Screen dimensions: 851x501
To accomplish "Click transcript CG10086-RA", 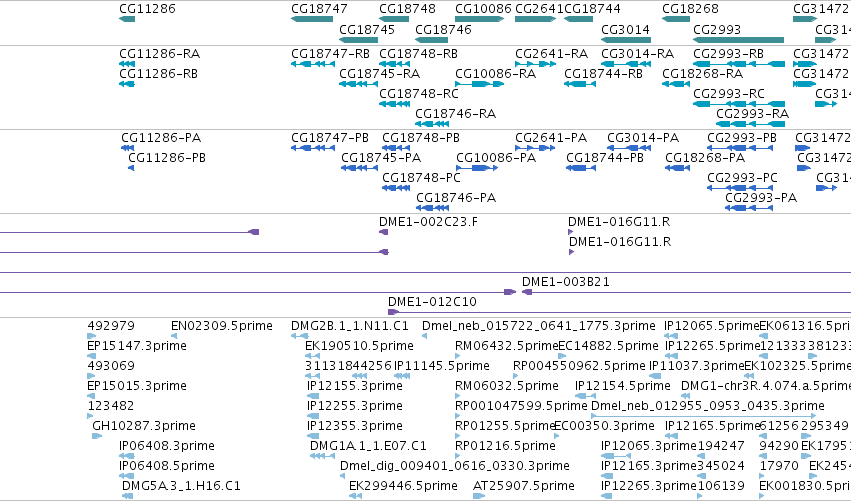I will point(496,74).
